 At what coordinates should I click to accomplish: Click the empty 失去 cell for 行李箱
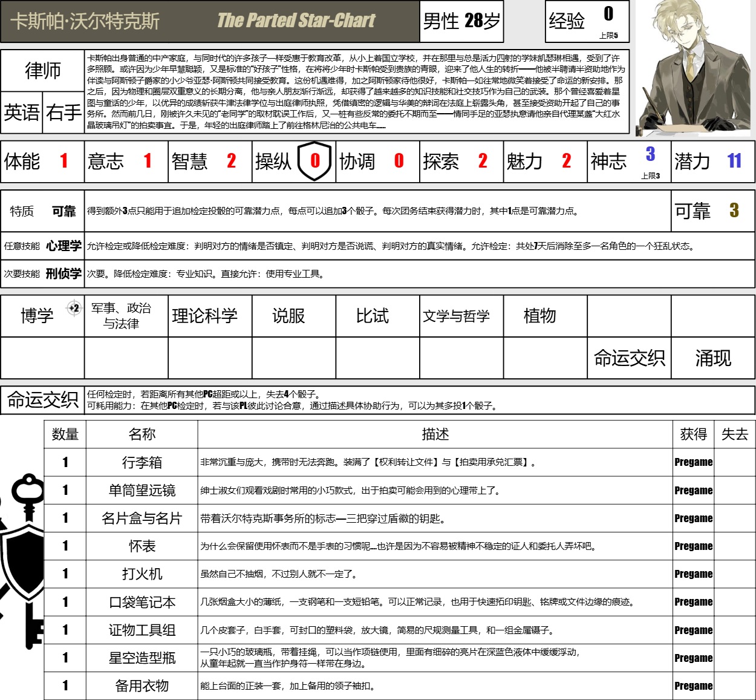click(735, 462)
